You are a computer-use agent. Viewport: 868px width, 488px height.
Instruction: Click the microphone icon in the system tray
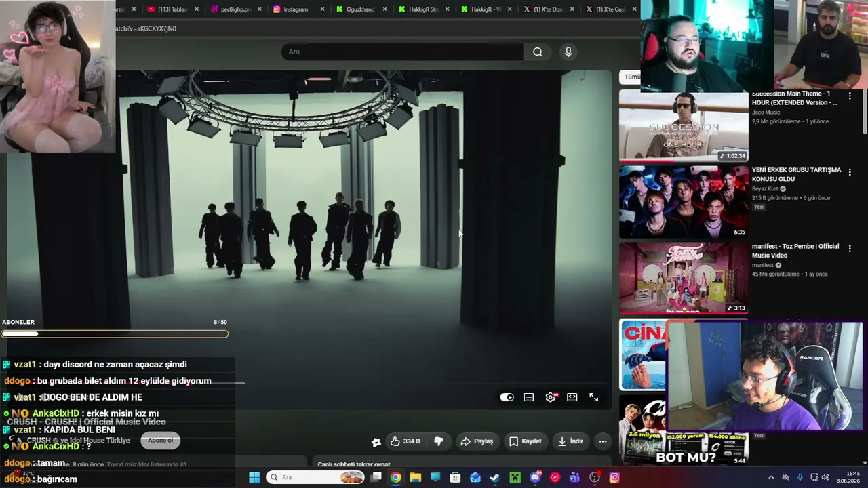[800, 478]
